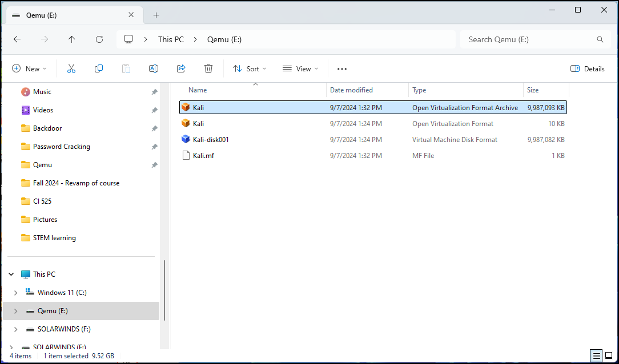The height and width of the screenshot is (364, 619).
Task: Maximize the File Explorer window
Action: [578, 10]
